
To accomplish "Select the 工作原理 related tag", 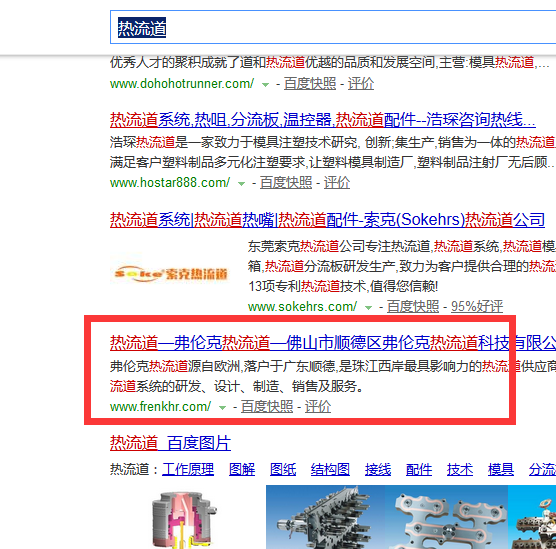I will pyautogui.click(x=188, y=469).
